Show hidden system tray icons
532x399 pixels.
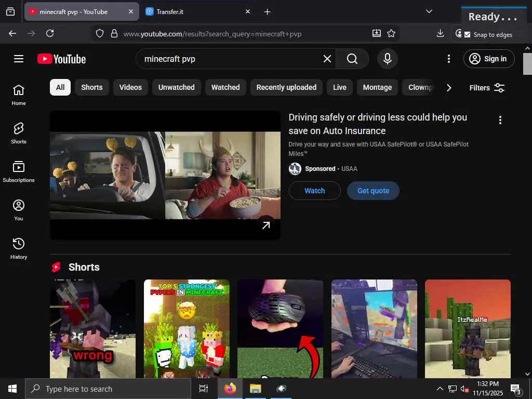coord(440,389)
